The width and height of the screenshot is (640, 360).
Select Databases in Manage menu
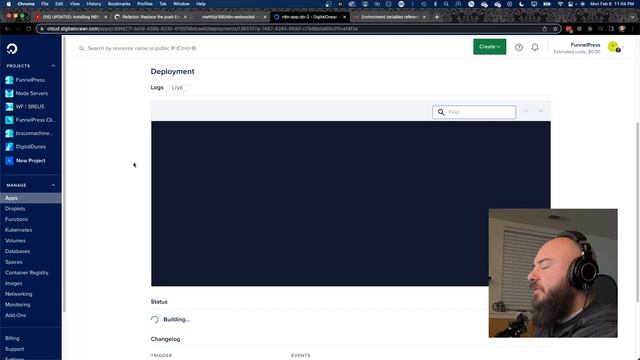[17, 251]
